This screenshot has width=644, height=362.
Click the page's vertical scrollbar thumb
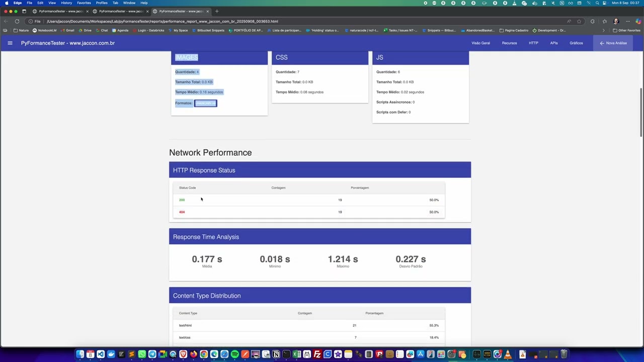pos(640,112)
